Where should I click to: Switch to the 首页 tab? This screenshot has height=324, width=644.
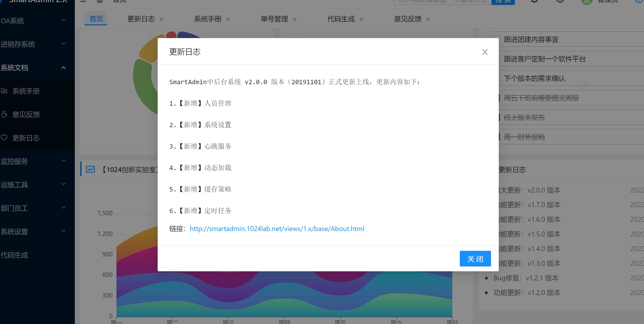point(96,19)
